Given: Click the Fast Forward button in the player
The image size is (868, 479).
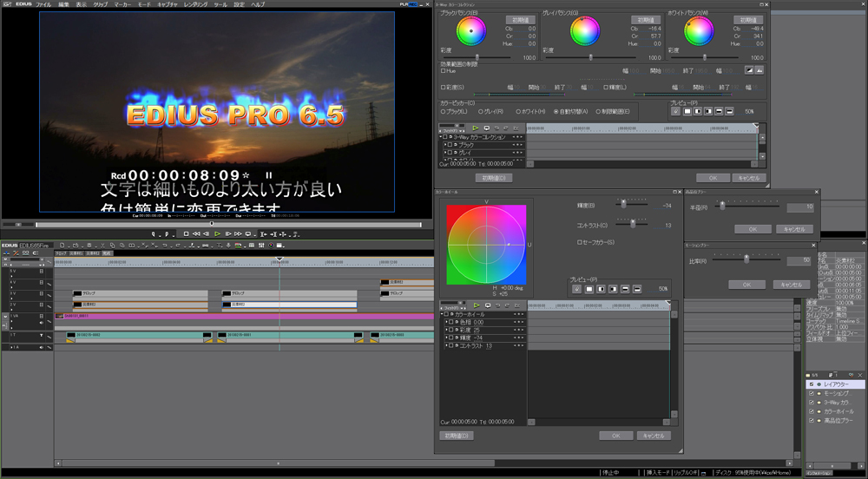Looking at the screenshot, I should (x=238, y=234).
